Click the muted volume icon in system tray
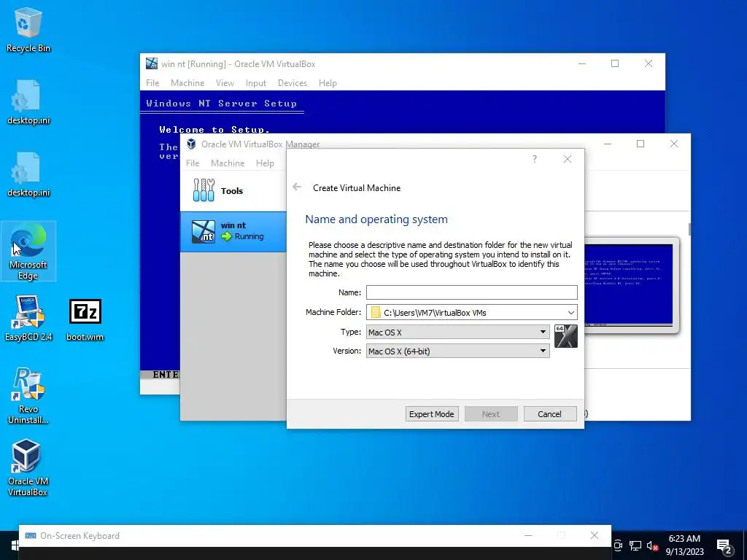Screen dimensions: 747x560 pos(652,545)
